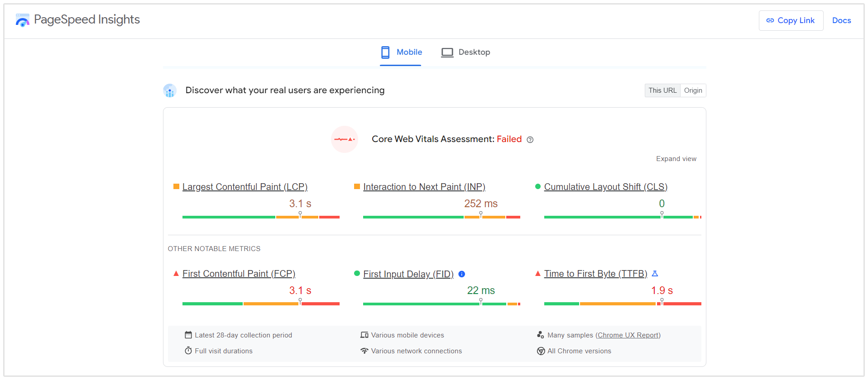Click the failed assessment pulse icon
The height and width of the screenshot is (380, 868).
click(x=344, y=139)
